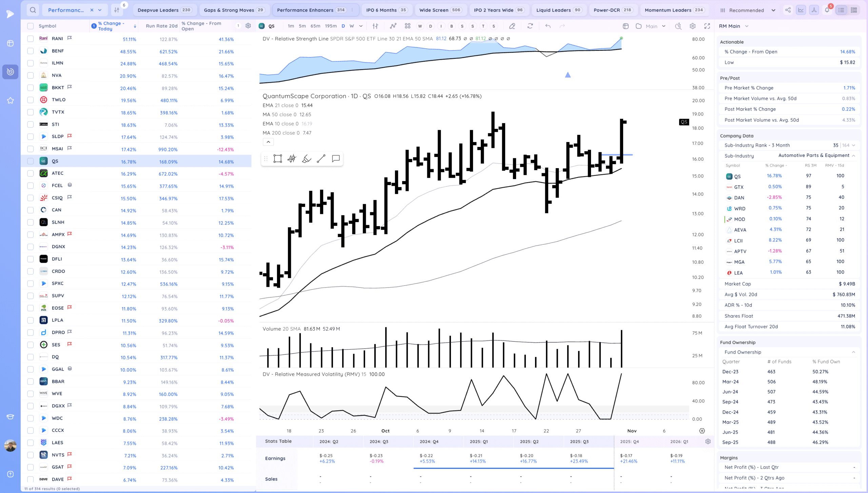Check the RANI row checkbox
The height and width of the screenshot is (493, 868).
click(x=31, y=39)
